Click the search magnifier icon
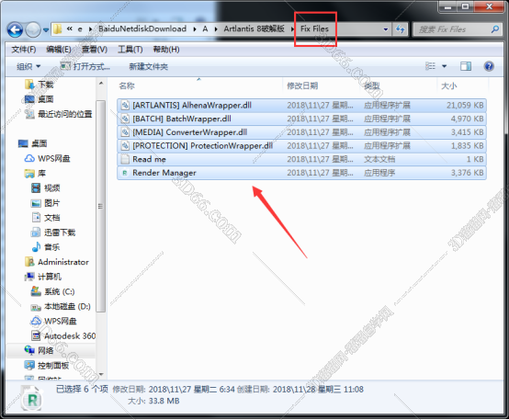This screenshot has height=420, width=509. pos(494,29)
